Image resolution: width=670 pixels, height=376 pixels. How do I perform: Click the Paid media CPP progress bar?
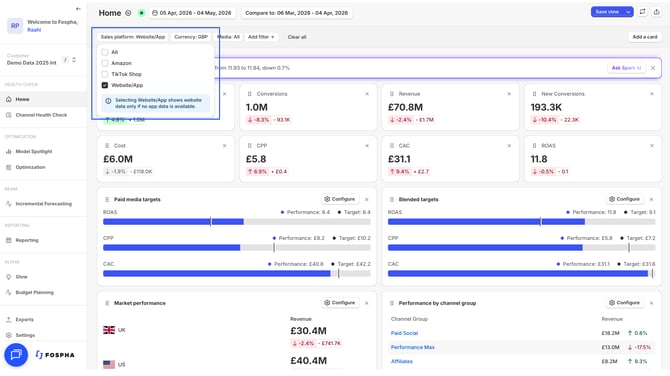click(x=237, y=247)
